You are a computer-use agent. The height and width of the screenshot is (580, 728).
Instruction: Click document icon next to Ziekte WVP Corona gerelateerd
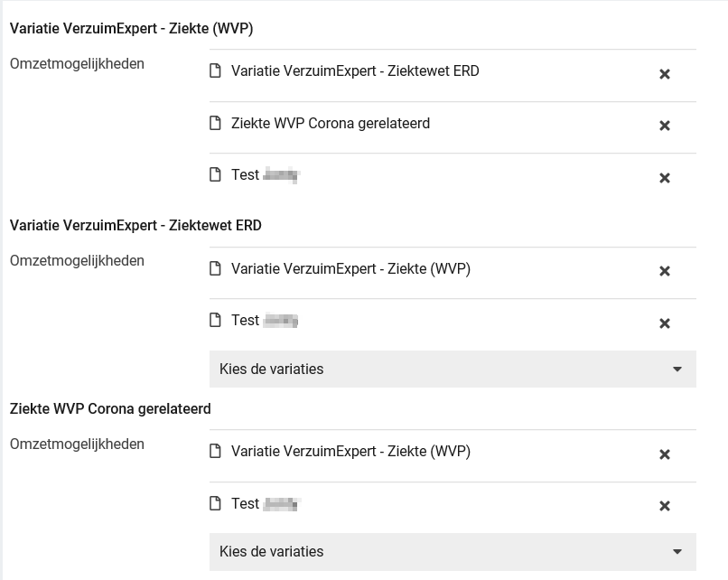tap(215, 123)
